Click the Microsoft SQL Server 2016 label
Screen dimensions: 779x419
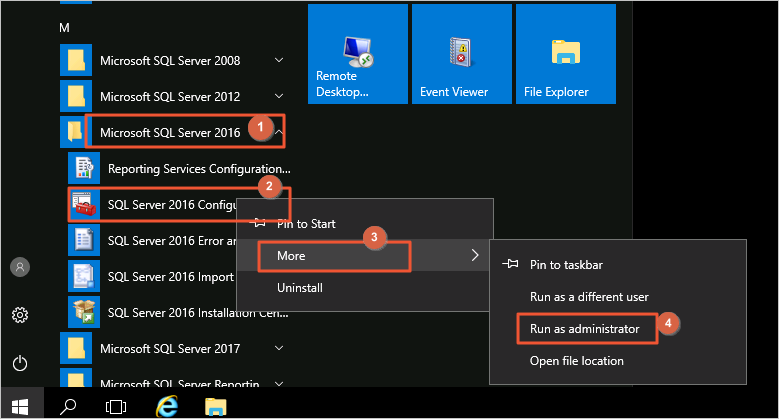pyautogui.click(x=170, y=132)
